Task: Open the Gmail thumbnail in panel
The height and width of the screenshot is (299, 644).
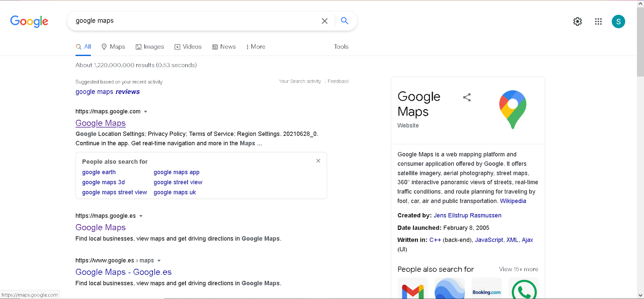Action: 413,289
